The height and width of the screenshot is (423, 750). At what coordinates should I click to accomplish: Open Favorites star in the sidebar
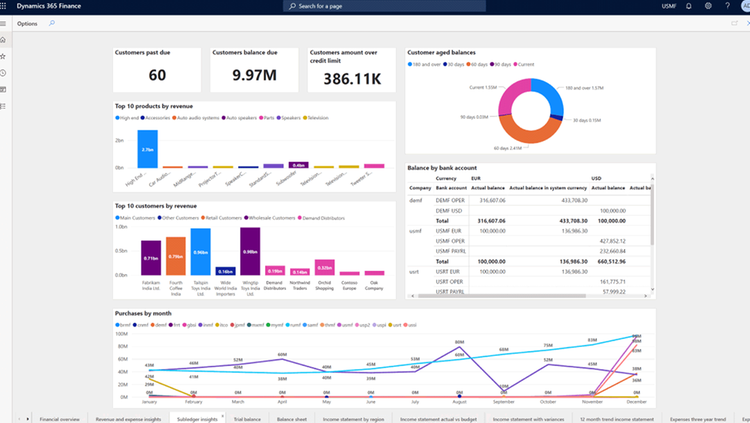point(3,56)
